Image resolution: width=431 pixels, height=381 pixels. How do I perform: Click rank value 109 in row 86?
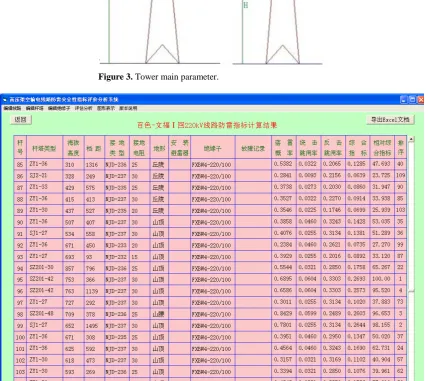point(400,176)
